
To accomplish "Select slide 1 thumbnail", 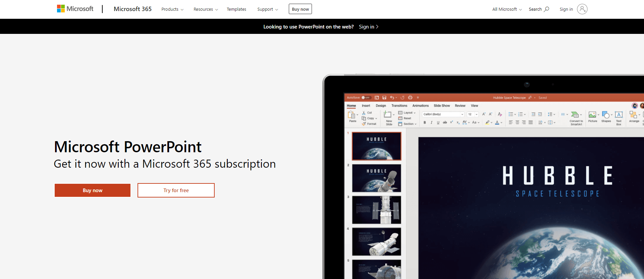I will coord(376,146).
